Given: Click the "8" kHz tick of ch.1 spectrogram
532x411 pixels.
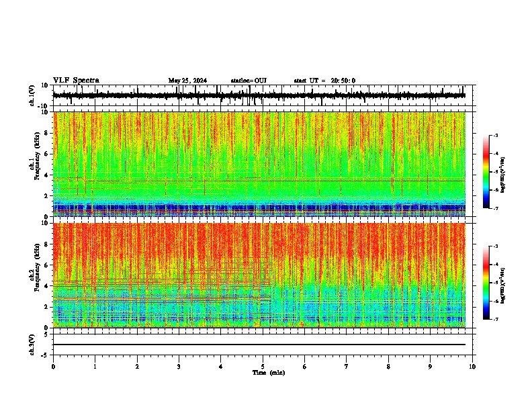Looking at the screenshot, I should pyautogui.click(x=46, y=133).
